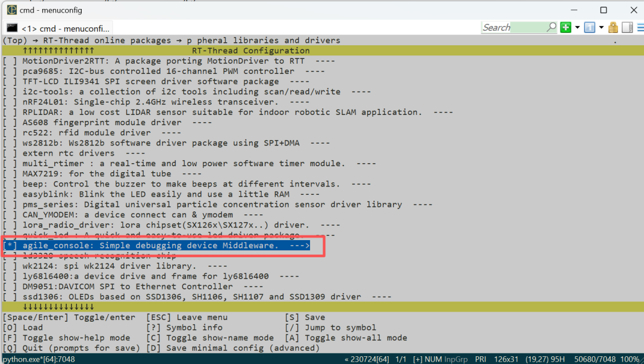Click the magnifier icon in Search box
This screenshot has height=364, width=644.
tap(552, 27)
